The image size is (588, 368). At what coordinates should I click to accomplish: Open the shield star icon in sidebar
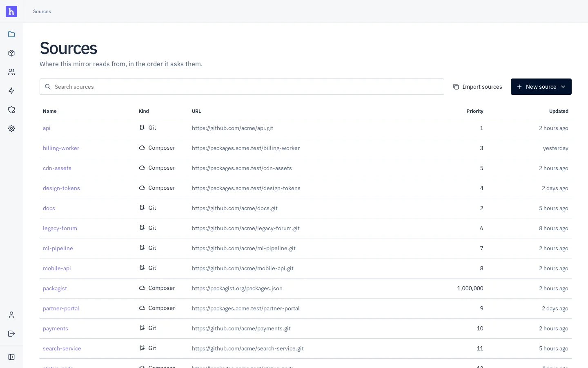tap(11, 110)
